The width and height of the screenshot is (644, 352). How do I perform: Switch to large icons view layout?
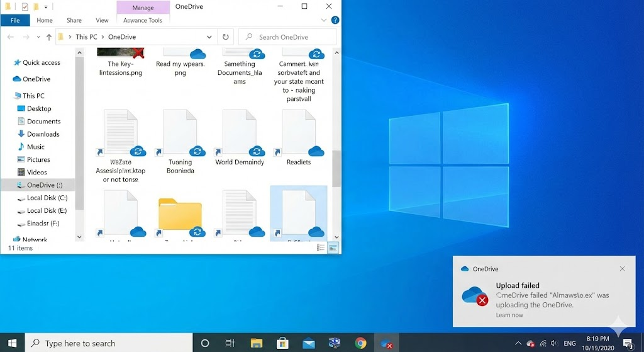[333, 247]
